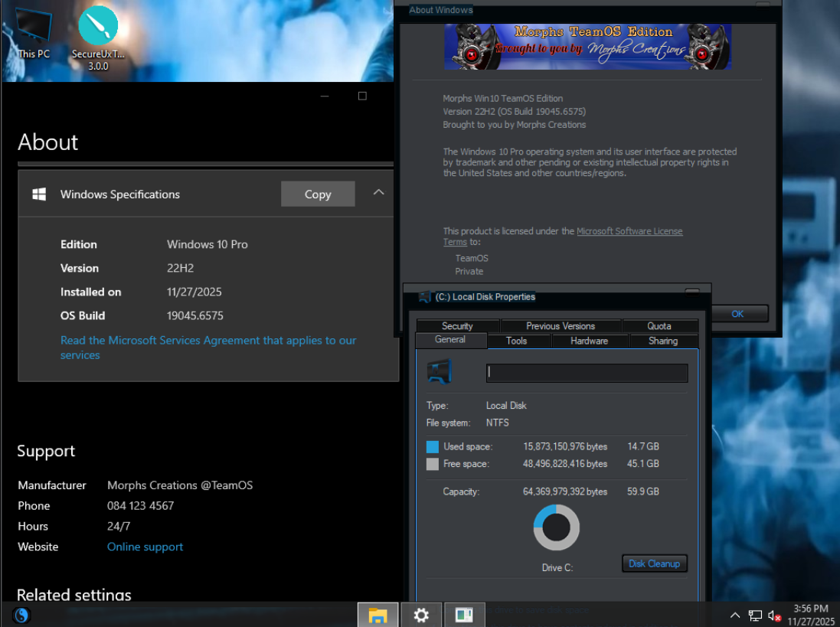Click Used space 14.7 GB value
Image resolution: width=840 pixels, height=627 pixels.
pos(643,446)
